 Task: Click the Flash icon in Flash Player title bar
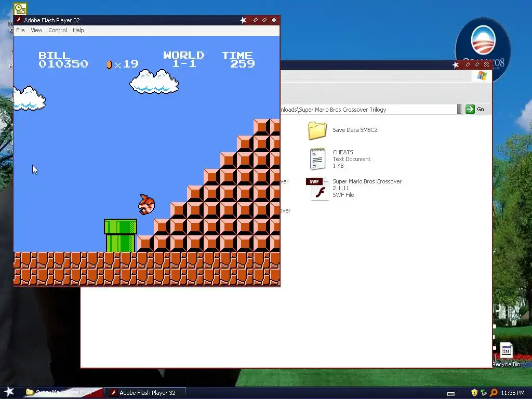coord(19,20)
